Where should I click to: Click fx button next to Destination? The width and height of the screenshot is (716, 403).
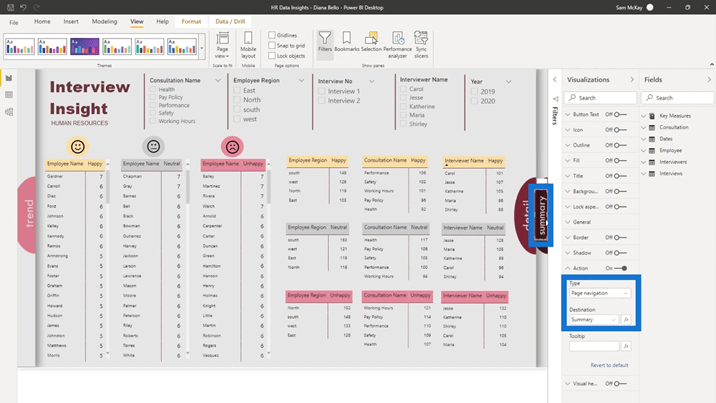(x=626, y=319)
